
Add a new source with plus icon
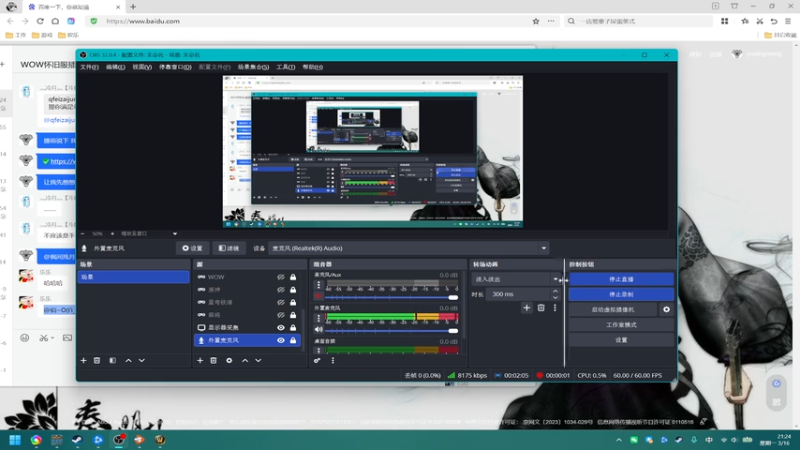click(200, 360)
